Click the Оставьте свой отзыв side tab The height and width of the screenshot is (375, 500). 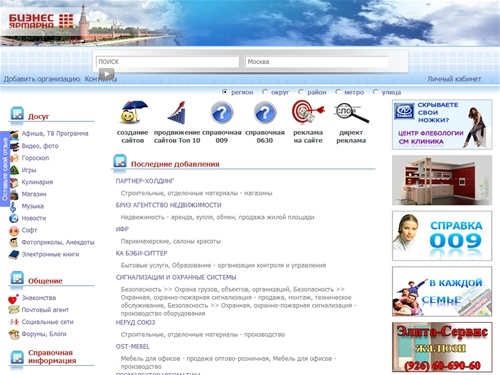tap(4, 169)
